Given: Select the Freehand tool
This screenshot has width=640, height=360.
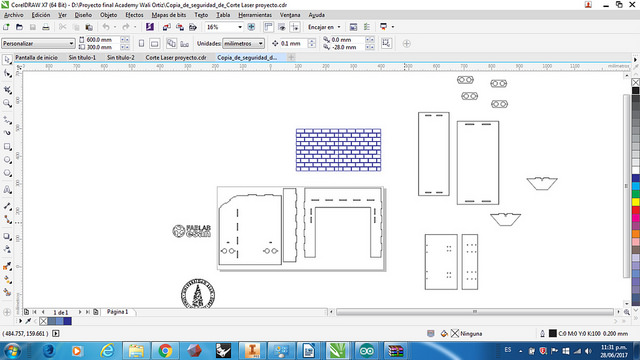Looking at the screenshot, I should click(7, 120).
